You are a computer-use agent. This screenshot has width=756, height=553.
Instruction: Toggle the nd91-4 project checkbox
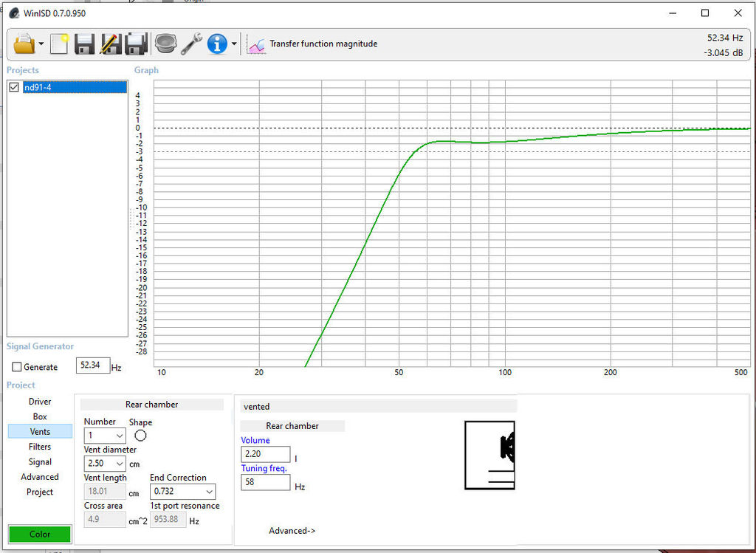[x=14, y=87]
